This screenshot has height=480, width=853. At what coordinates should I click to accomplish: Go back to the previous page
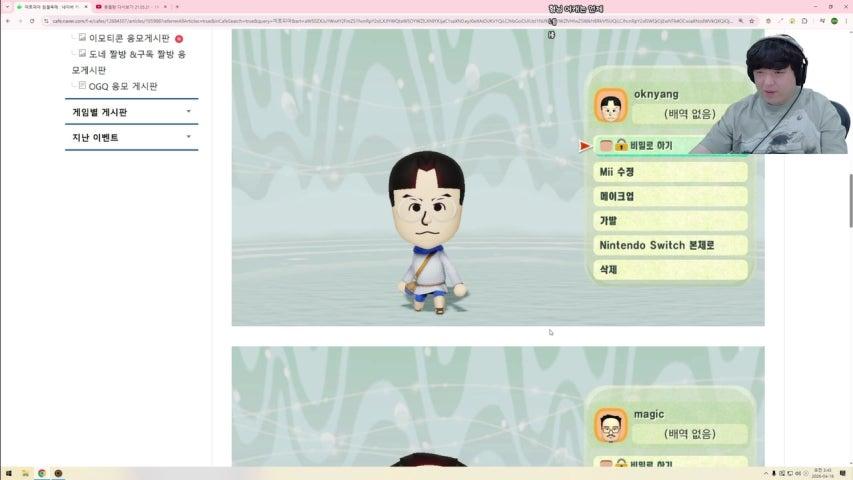(x=8, y=21)
